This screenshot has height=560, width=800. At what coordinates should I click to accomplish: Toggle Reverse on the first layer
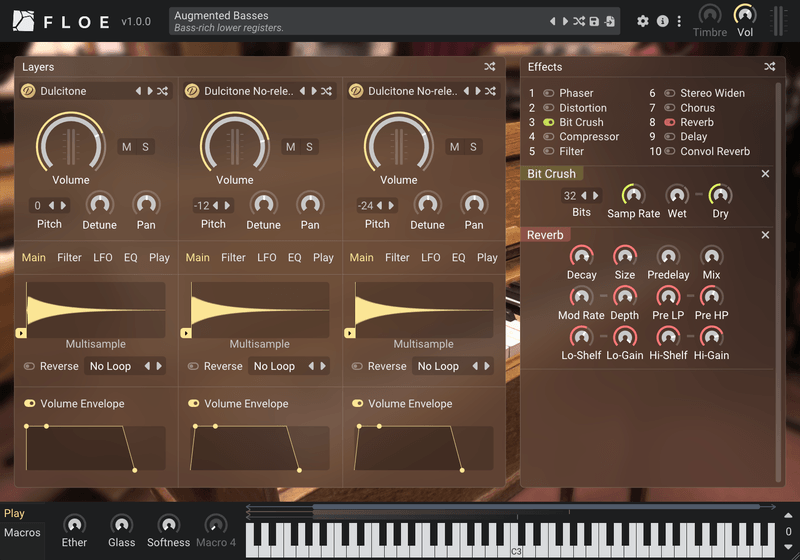coord(29,366)
